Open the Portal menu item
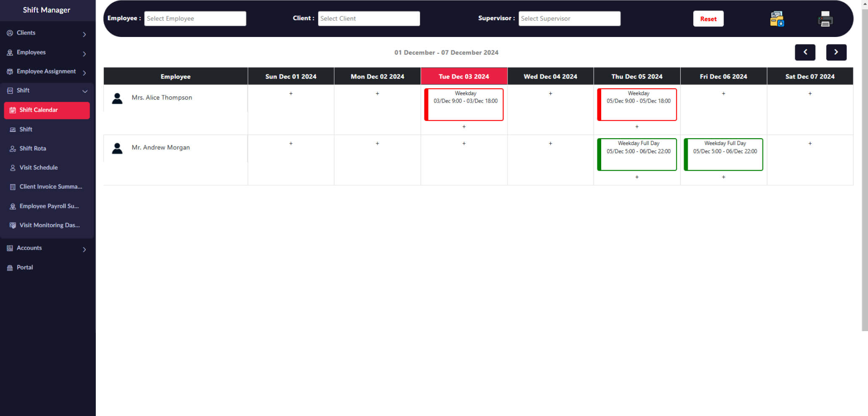The width and height of the screenshot is (868, 416). point(25,267)
